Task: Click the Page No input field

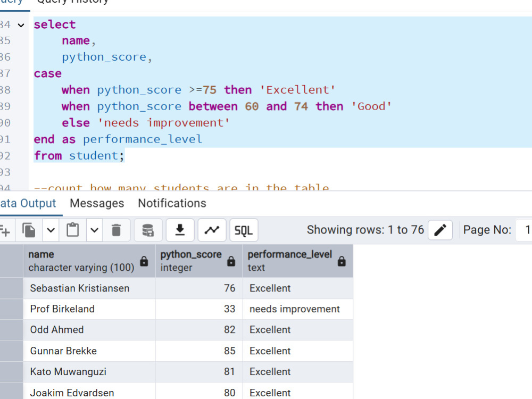Action: (x=524, y=230)
